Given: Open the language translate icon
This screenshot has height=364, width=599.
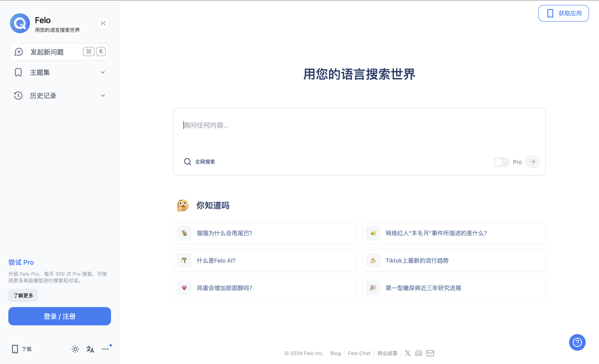Looking at the screenshot, I should [x=90, y=349].
